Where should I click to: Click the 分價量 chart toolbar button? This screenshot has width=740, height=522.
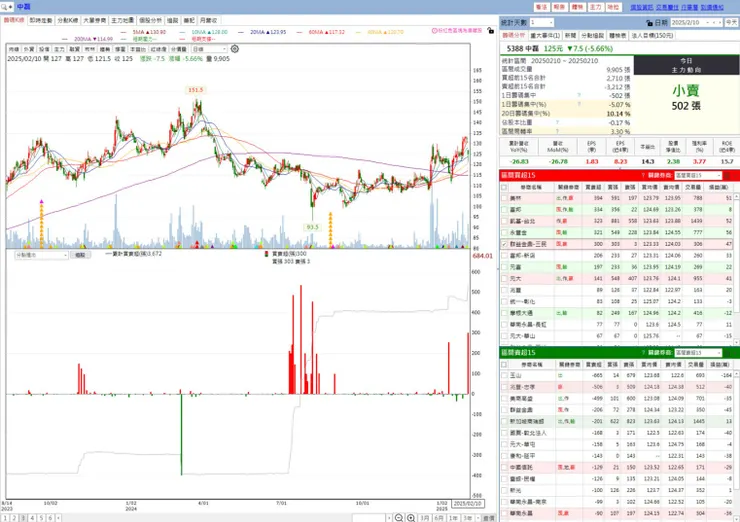178,49
